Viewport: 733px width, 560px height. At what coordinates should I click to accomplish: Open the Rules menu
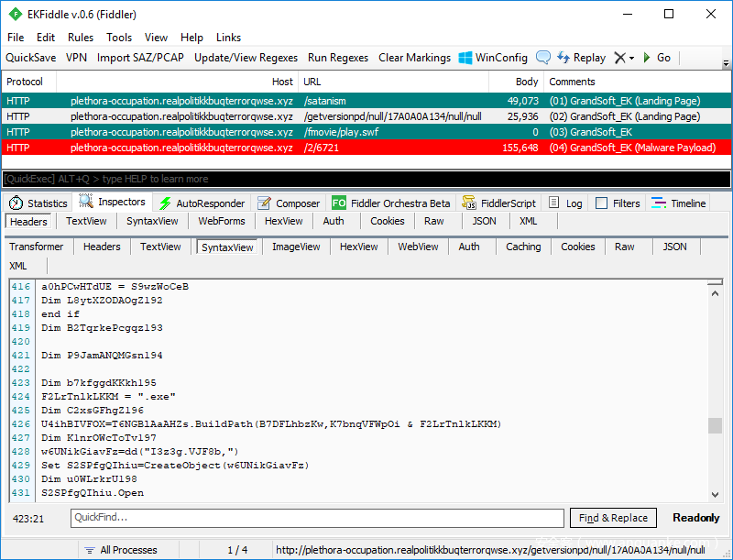tap(81, 38)
